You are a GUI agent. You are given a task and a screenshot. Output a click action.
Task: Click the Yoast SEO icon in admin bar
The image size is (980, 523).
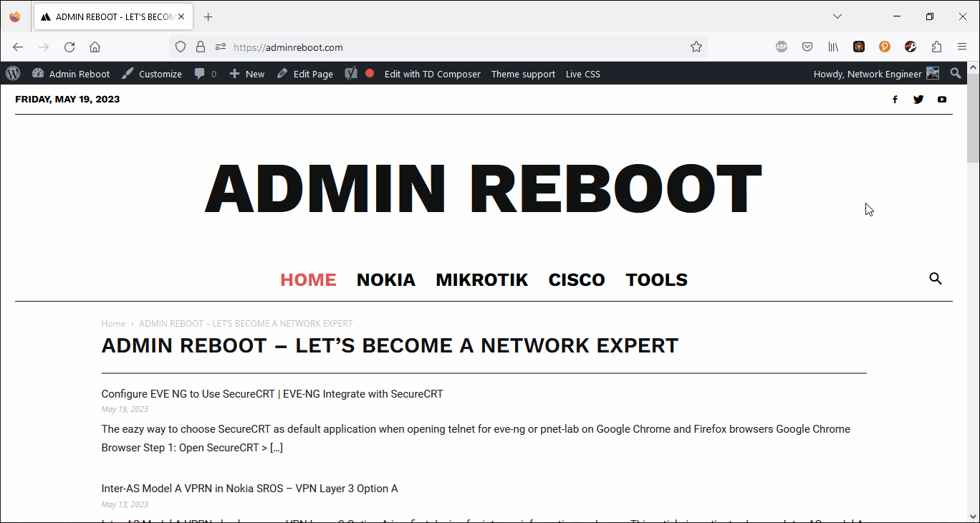pyautogui.click(x=350, y=73)
